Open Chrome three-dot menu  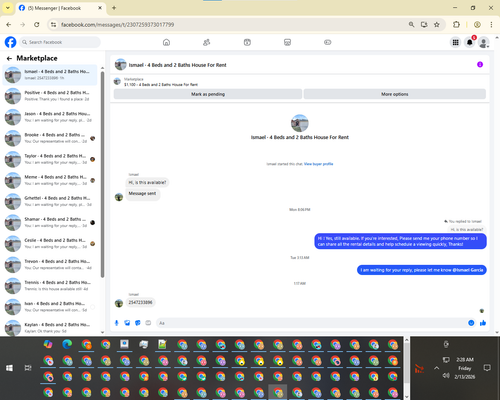tap(491, 24)
